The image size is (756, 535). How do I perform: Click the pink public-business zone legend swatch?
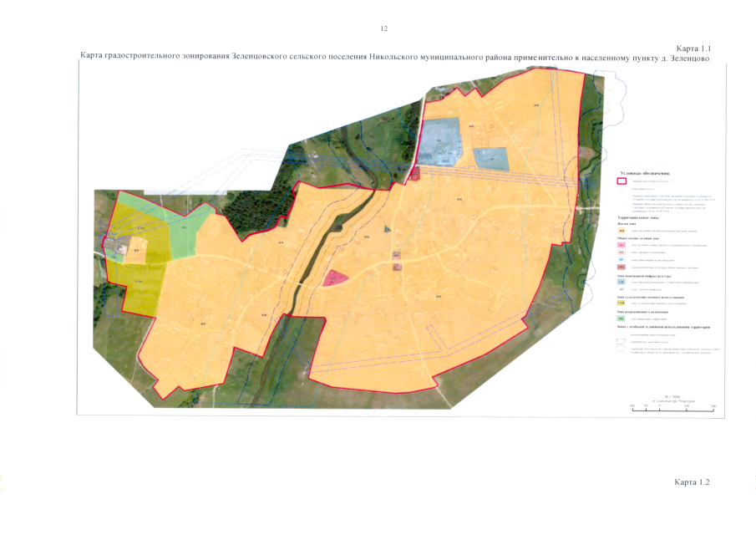point(621,245)
